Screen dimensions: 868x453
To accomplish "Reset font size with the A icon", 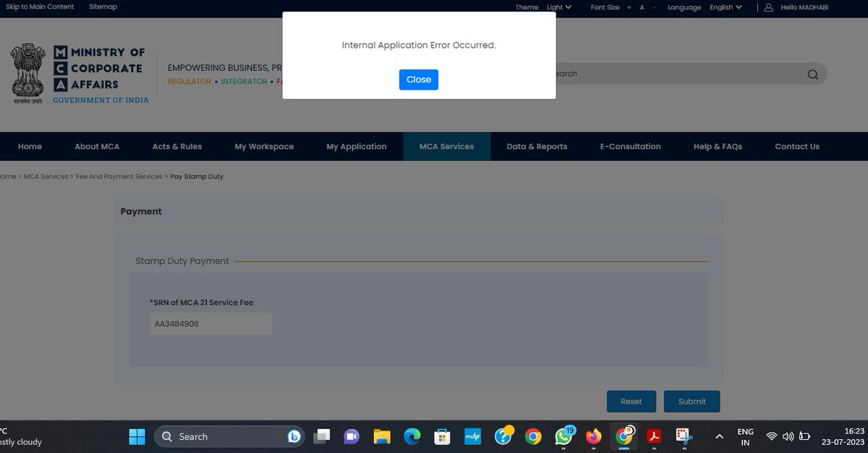I will 642,7.
